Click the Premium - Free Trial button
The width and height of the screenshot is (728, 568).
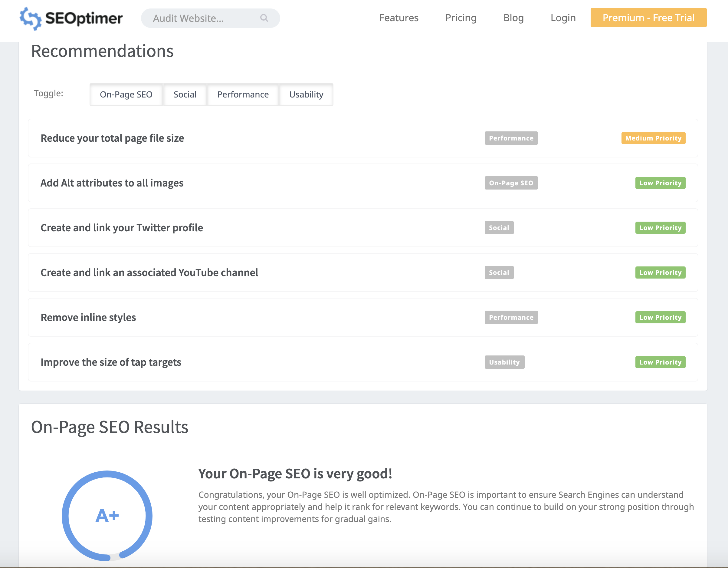click(x=648, y=18)
